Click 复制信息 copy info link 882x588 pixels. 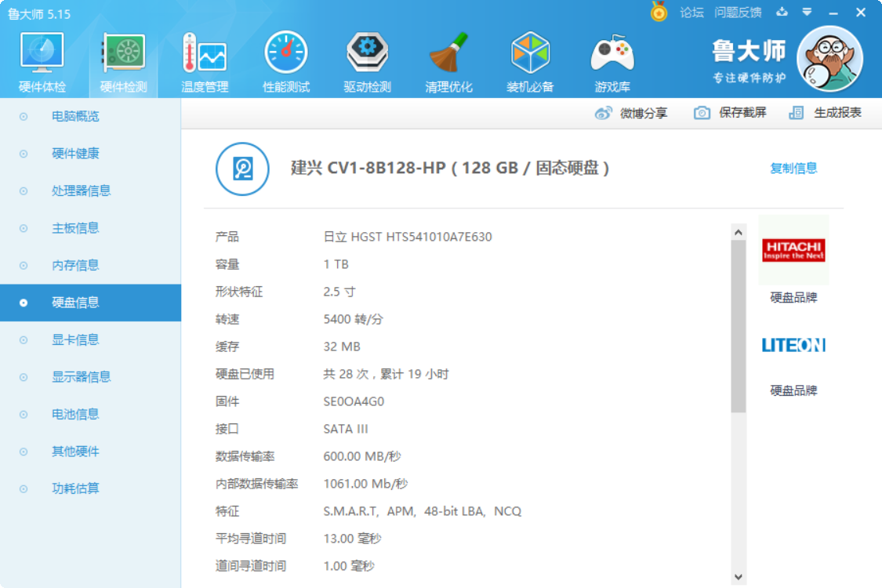[793, 169]
